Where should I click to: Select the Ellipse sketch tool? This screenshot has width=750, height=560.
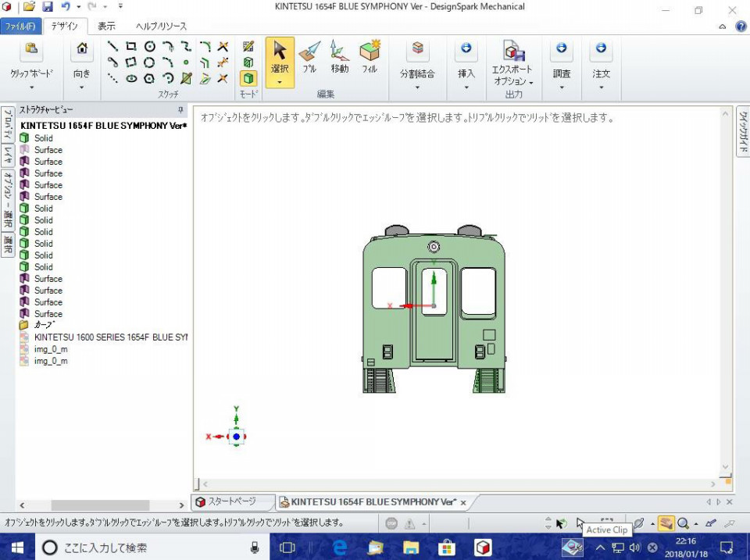131,78
